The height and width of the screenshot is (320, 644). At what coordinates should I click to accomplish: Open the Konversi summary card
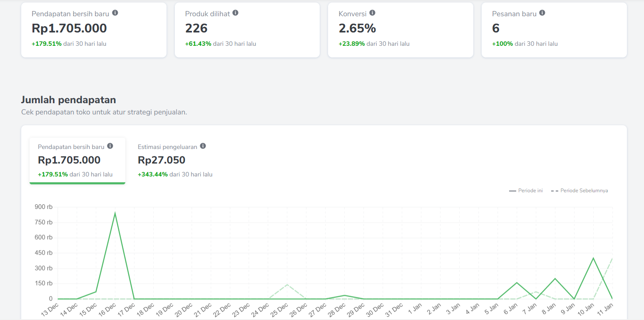coord(400,30)
